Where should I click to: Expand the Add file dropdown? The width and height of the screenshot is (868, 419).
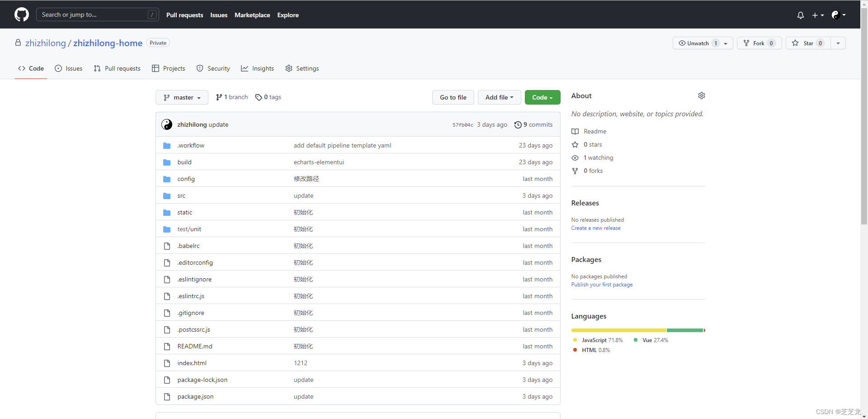tap(499, 97)
